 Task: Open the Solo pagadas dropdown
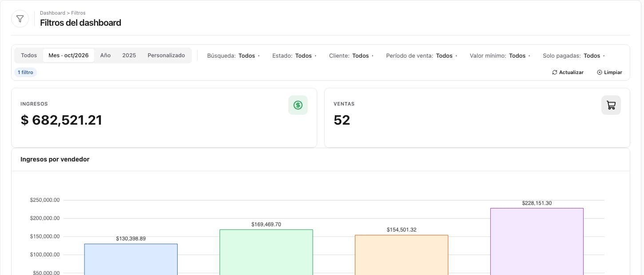(x=574, y=56)
